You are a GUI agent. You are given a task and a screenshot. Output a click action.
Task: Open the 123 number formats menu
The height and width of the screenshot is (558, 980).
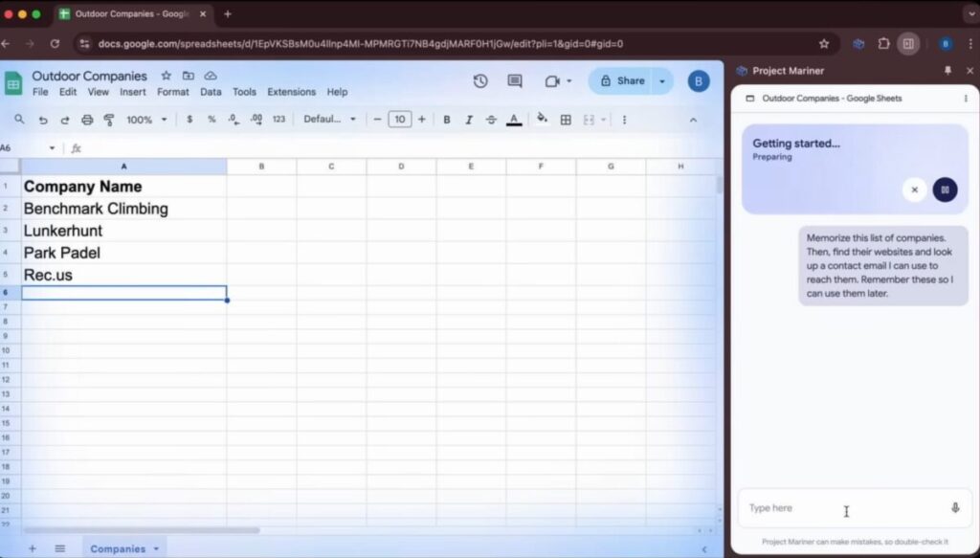[x=278, y=120]
